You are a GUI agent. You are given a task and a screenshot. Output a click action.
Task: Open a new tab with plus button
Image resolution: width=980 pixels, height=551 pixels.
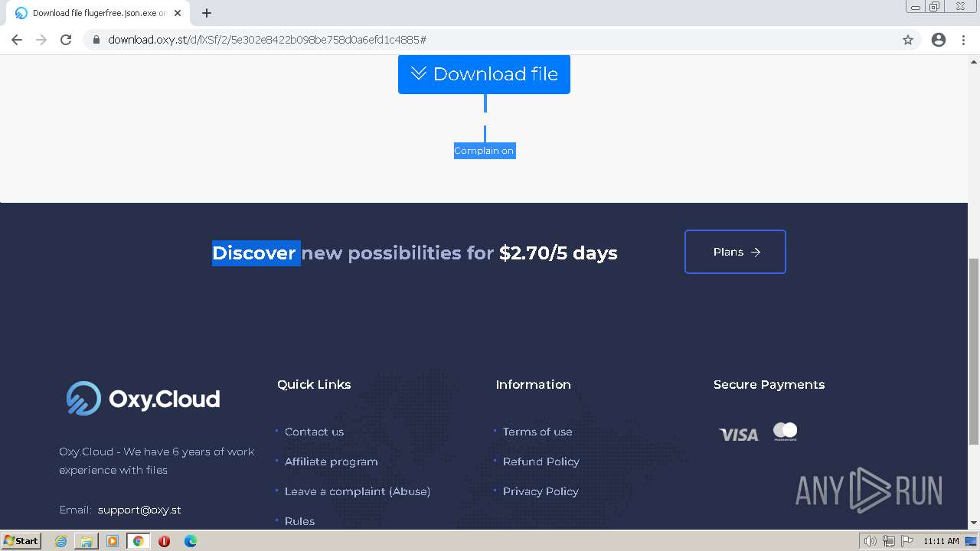[x=207, y=13]
